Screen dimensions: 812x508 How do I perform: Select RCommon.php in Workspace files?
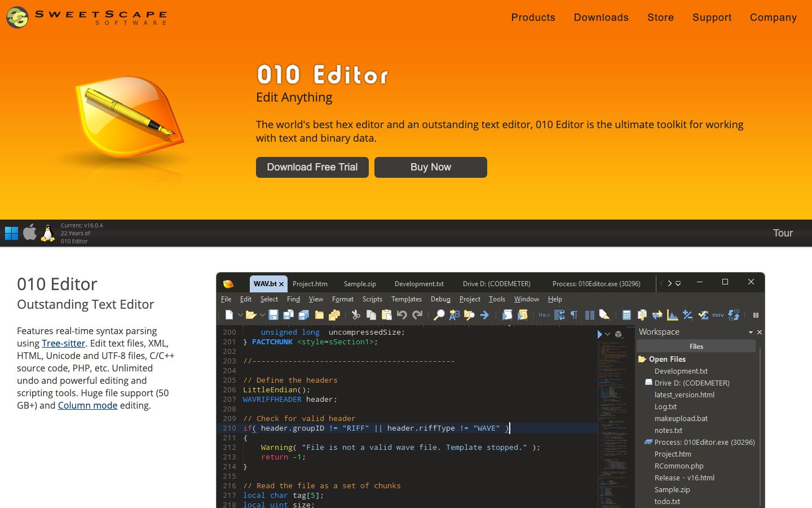[x=679, y=466]
